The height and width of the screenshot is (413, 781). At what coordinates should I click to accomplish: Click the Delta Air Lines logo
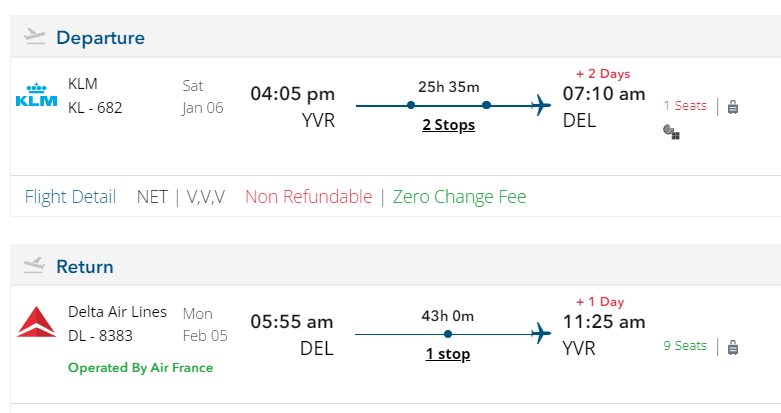(38, 323)
